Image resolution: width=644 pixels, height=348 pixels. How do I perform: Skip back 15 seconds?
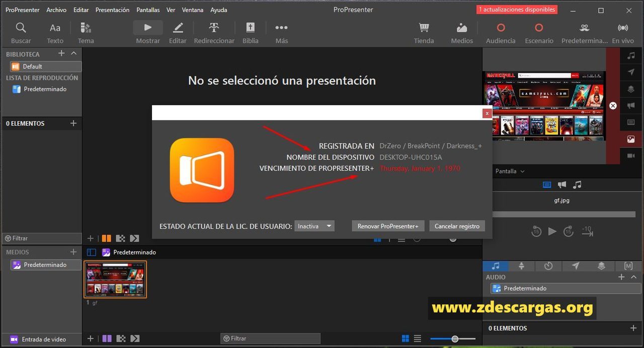pos(536,231)
